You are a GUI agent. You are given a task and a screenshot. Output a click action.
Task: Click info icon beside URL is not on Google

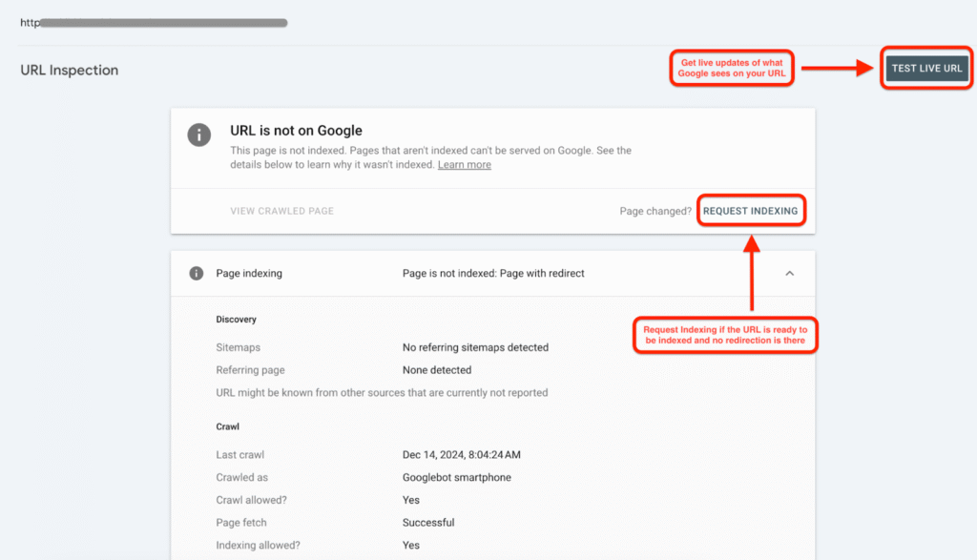click(x=198, y=135)
